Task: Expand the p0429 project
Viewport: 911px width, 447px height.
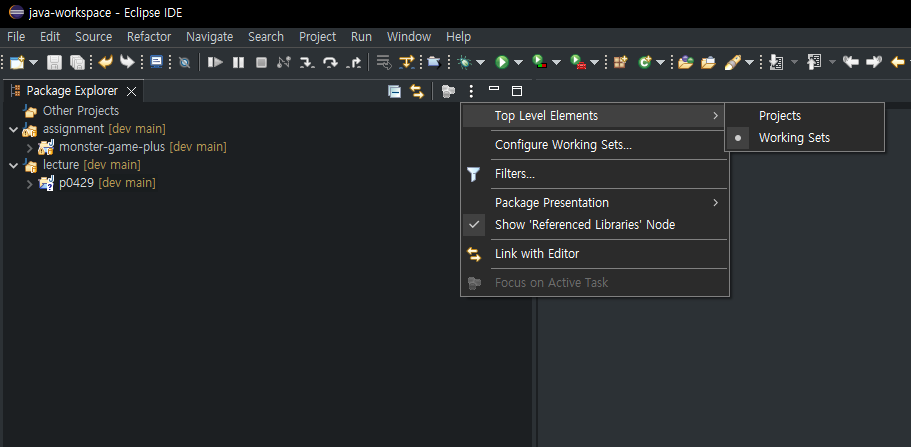Action: coord(30,184)
